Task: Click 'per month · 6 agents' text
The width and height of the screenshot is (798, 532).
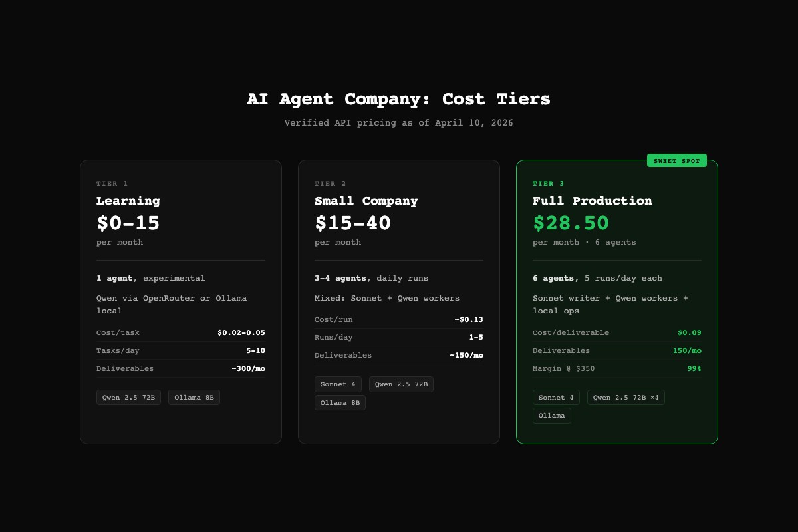Action: (585, 242)
